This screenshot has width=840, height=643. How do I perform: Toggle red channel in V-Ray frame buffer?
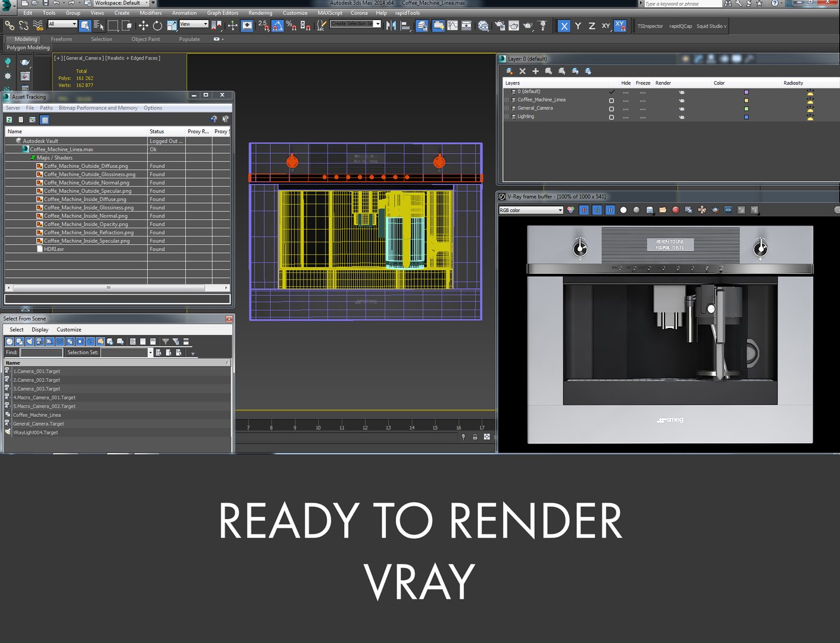tap(584, 210)
